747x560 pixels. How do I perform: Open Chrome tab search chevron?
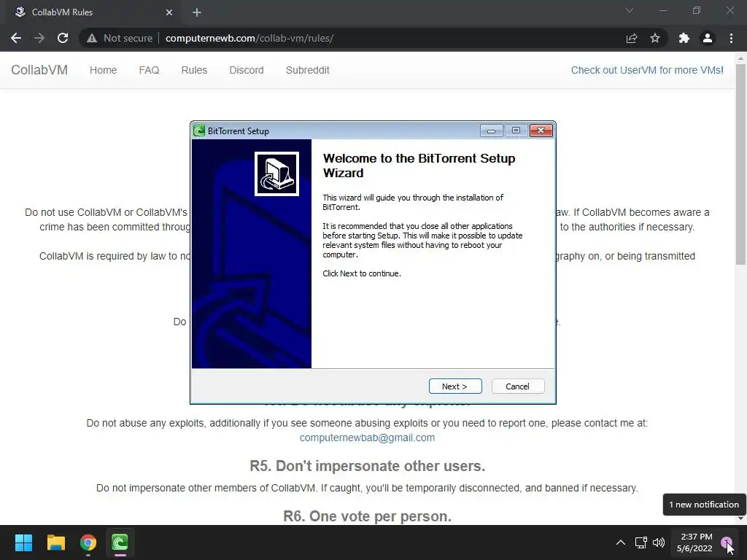[630, 10]
